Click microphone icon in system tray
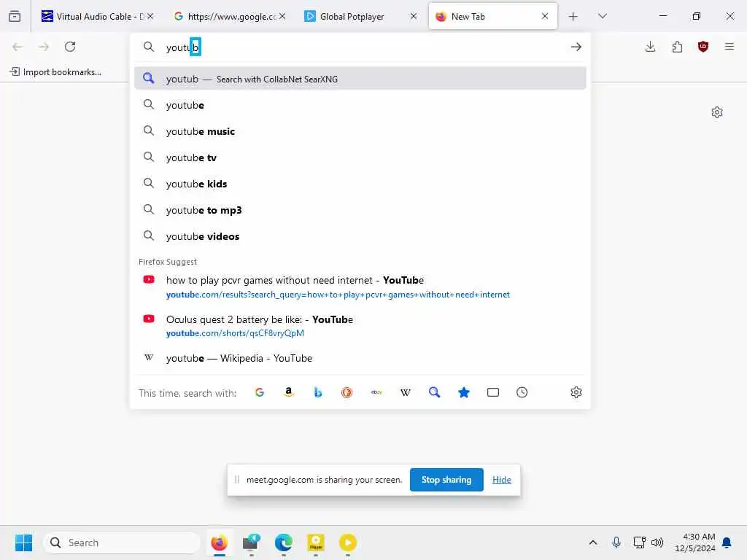The width and height of the screenshot is (747, 560). pos(616,542)
